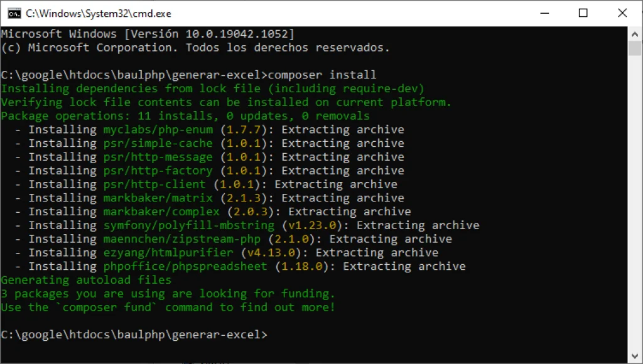
Task: Click the package name phpoffice/phpspreadsheet
Action: (185, 266)
